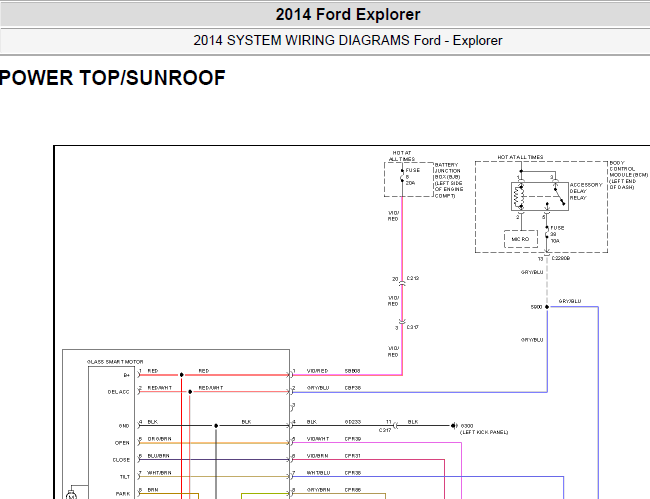Select the 'ACCESSORY DELAY RELAY' label
650x499 pixels.
click(586, 191)
